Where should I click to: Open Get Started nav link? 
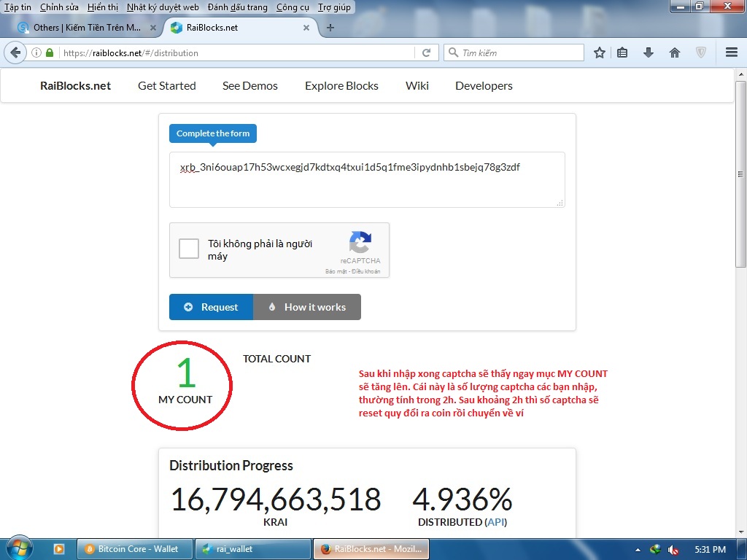[167, 86]
